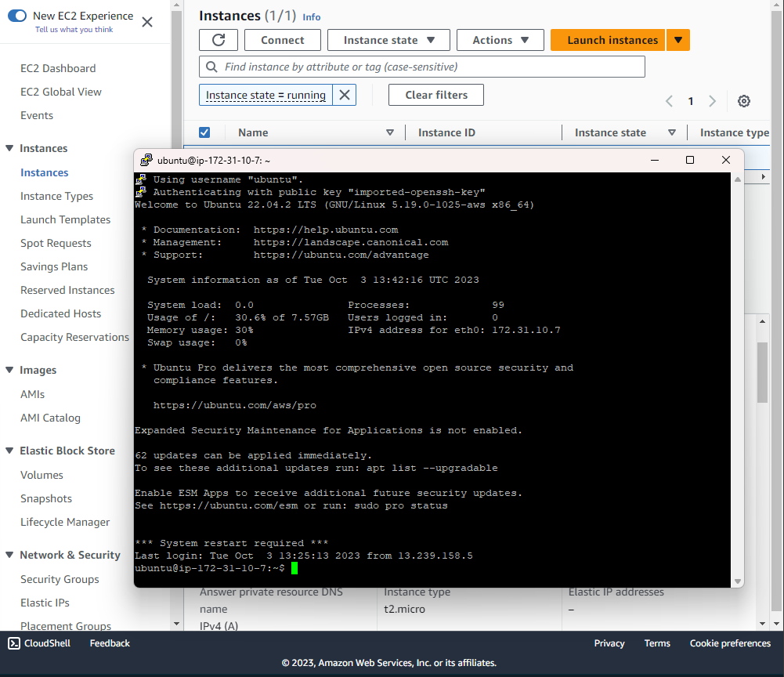Open Volumes page
The image size is (784, 677).
pos(42,474)
